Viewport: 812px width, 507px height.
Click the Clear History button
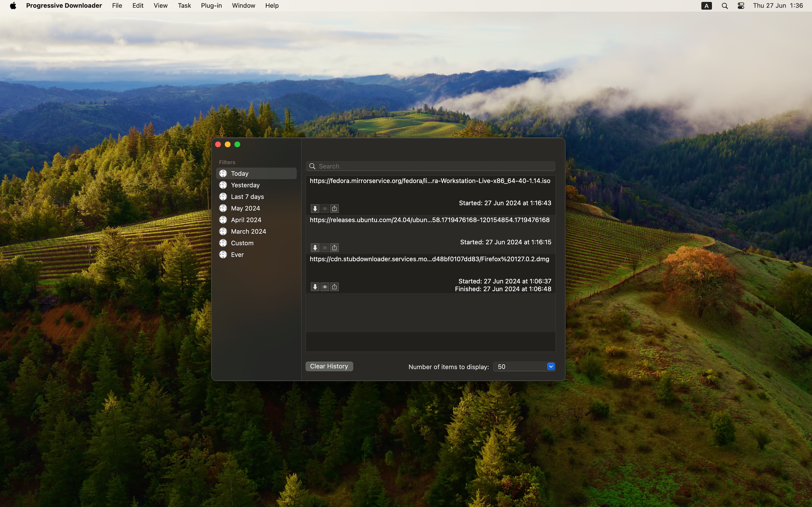click(x=329, y=366)
